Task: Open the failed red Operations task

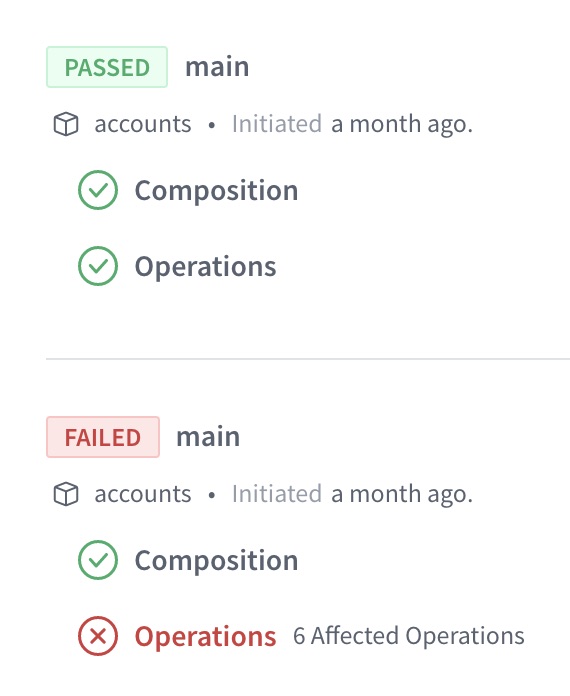Action: [x=206, y=637]
